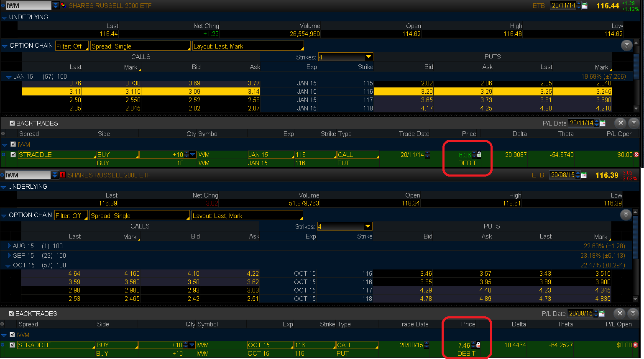The image size is (644, 359).
Task: Open the lower Backtrades round menu button
Action: [x=633, y=313]
